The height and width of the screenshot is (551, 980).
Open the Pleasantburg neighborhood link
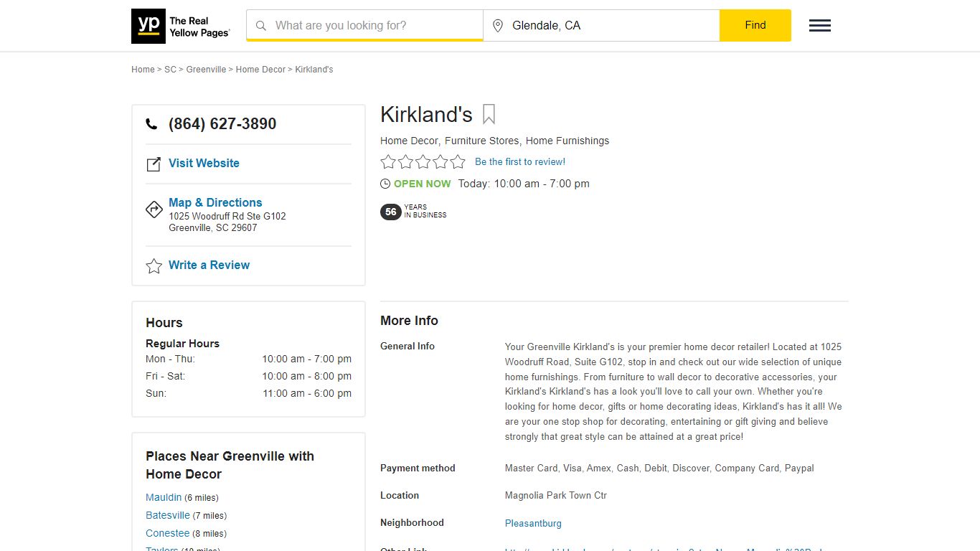533,524
